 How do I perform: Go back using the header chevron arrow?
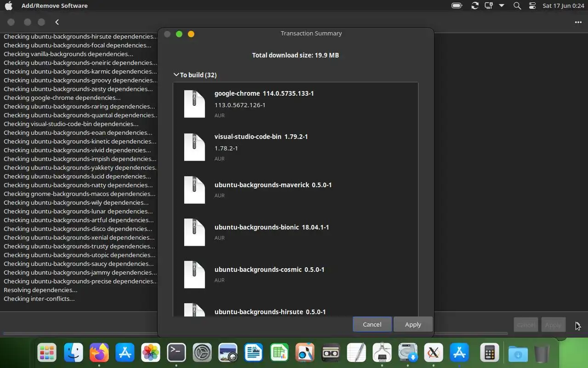pyautogui.click(x=57, y=22)
